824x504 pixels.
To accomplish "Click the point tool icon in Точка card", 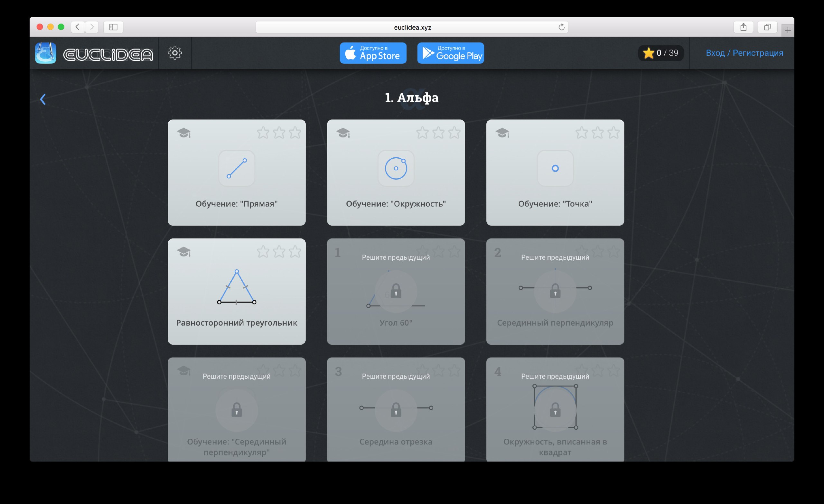I will click(x=555, y=168).
